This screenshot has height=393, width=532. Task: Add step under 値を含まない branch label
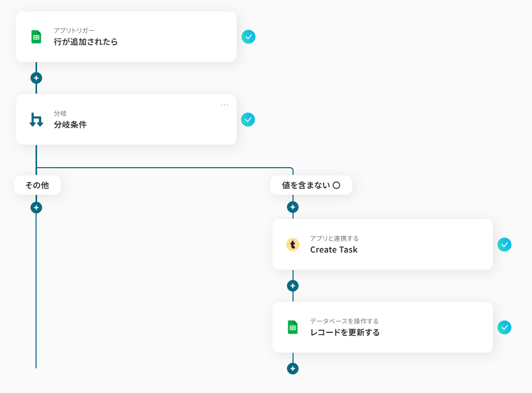click(x=293, y=207)
